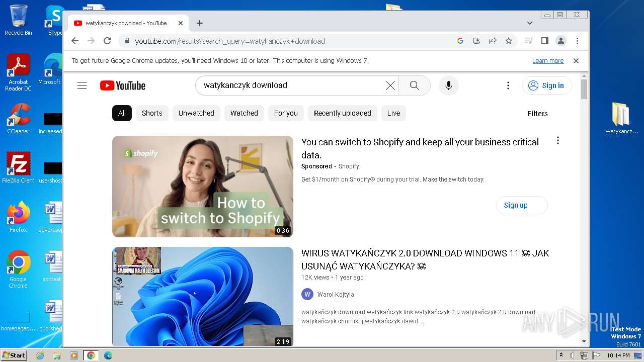Select the Watched filter chip
Viewport: 644px width, 362px height.
244,113
